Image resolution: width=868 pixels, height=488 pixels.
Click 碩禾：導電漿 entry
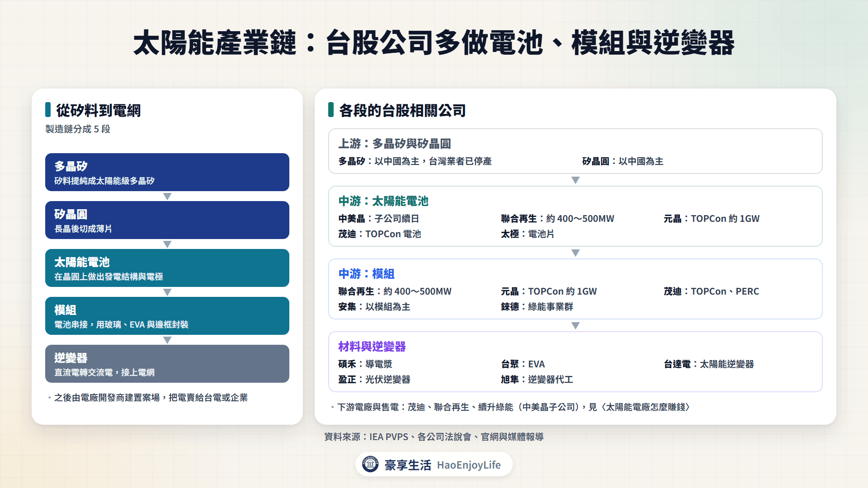[x=365, y=364]
